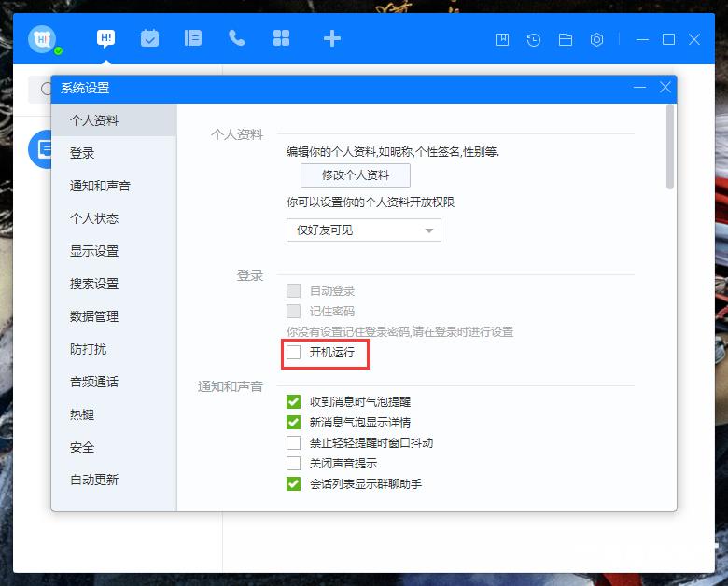Enable 禁止轻轻提醒时窗口抖动 checkbox
This screenshot has height=586, width=728.
coord(293,442)
